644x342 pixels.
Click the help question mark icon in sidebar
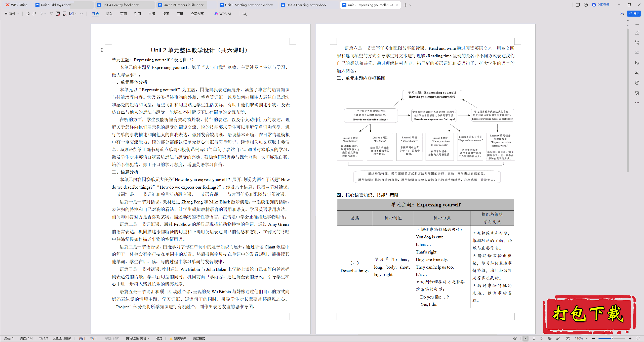tap(637, 83)
